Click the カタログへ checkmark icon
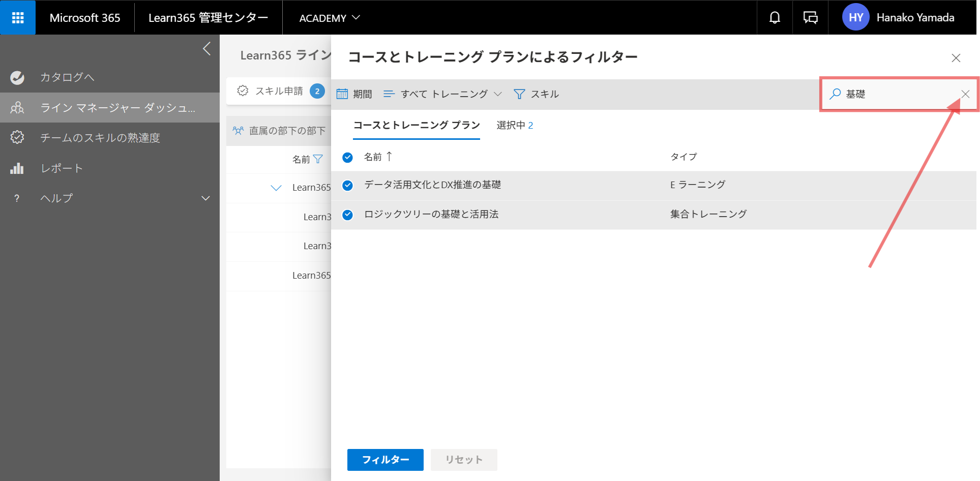980x481 pixels. tap(17, 77)
